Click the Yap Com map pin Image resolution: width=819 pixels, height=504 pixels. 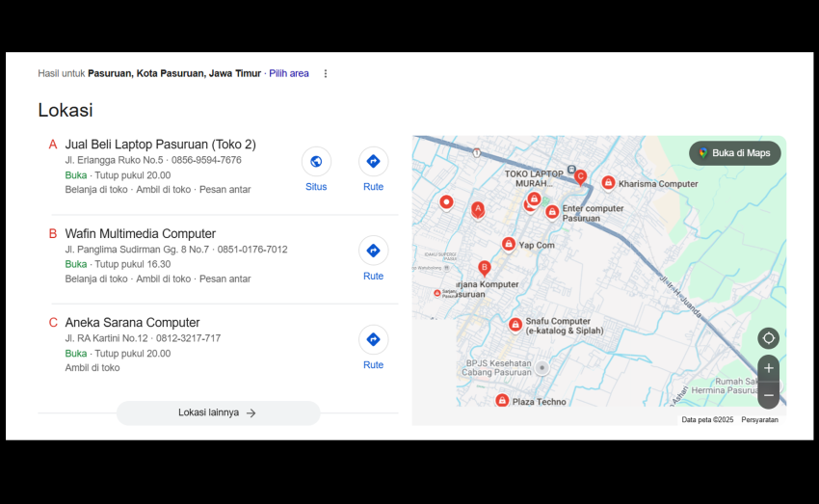pyautogui.click(x=508, y=244)
